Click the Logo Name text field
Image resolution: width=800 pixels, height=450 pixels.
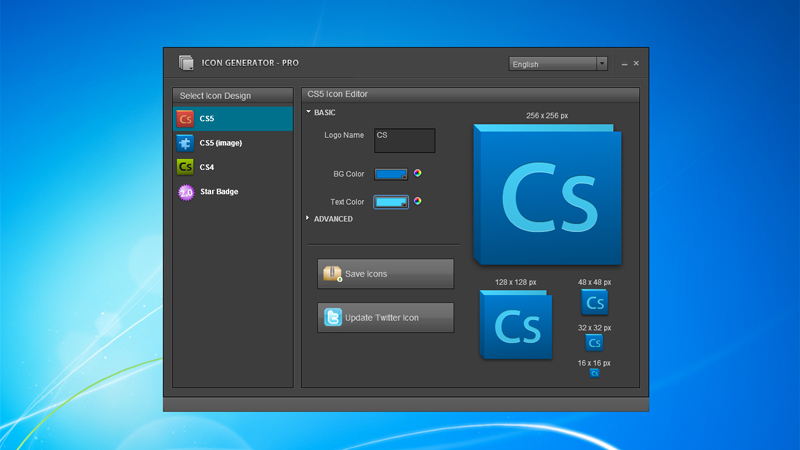click(405, 140)
